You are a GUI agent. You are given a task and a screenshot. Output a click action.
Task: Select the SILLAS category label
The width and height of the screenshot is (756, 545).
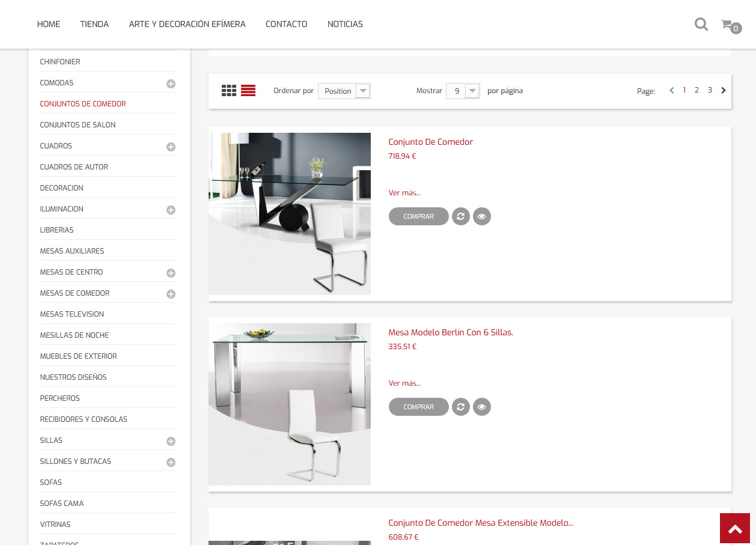(x=51, y=440)
